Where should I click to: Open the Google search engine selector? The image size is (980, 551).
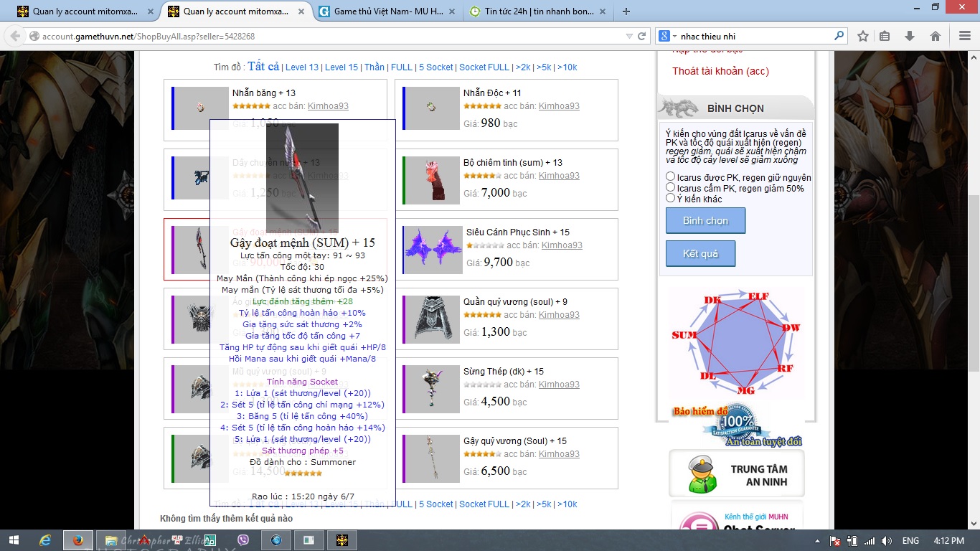[666, 36]
